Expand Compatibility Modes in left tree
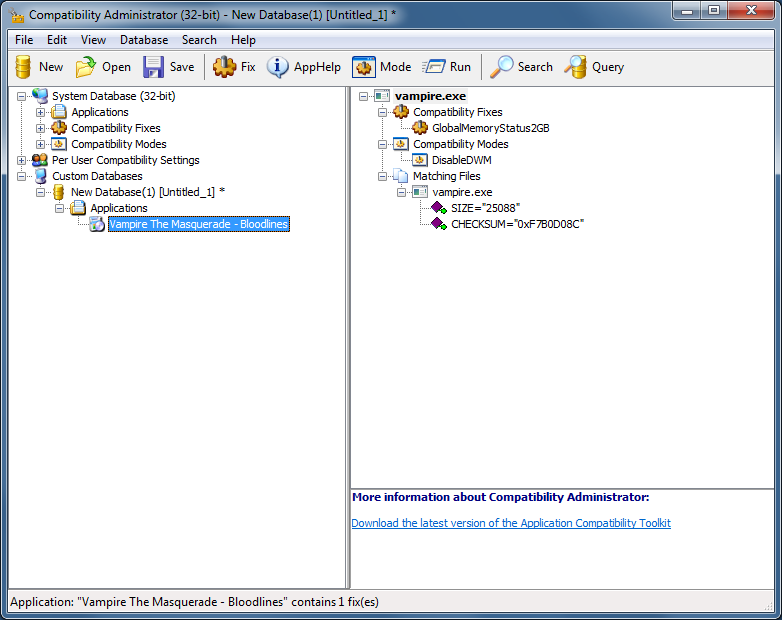Viewport: 782px width, 620px height. tap(40, 144)
